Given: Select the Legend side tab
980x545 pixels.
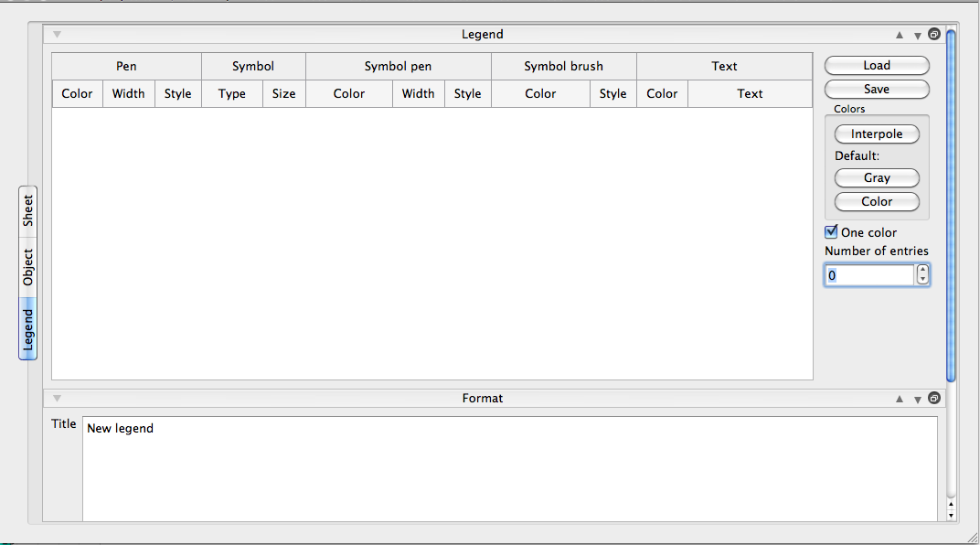Looking at the screenshot, I should (x=28, y=329).
